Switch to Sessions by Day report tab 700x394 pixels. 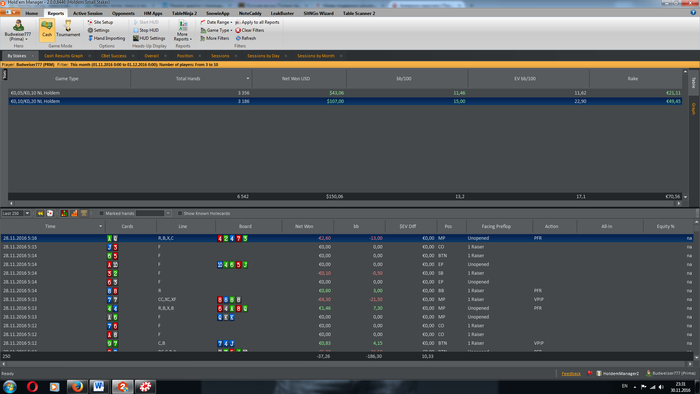263,56
